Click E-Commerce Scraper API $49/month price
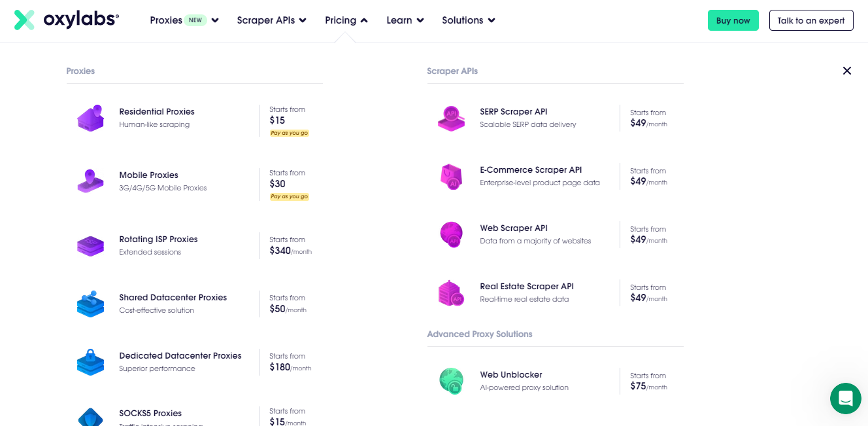 648,181
